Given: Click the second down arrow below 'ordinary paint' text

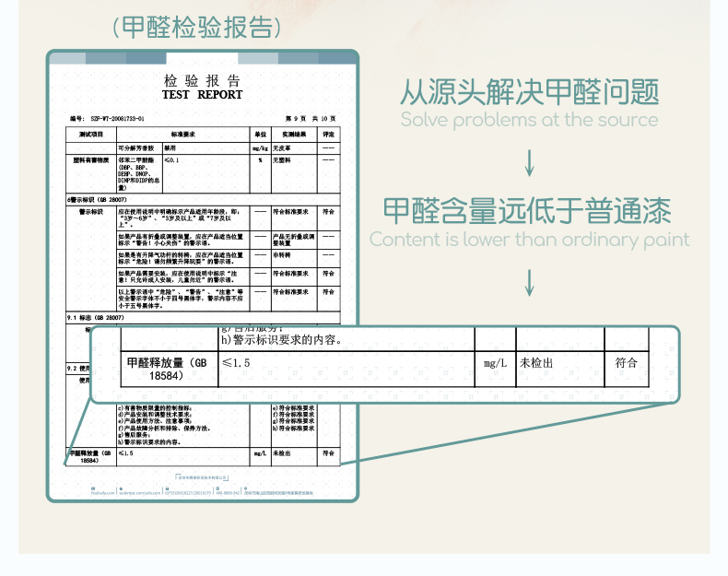Looking at the screenshot, I should click(x=529, y=281).
